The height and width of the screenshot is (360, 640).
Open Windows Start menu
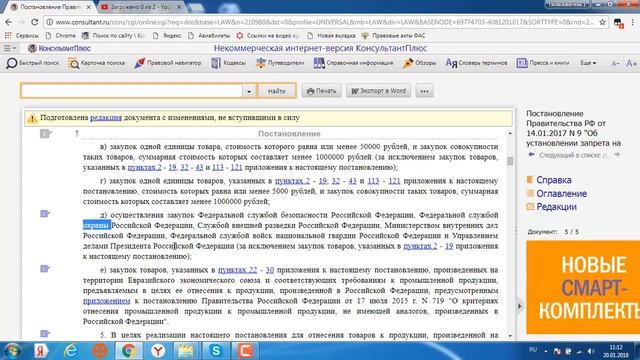pos(13,351)
